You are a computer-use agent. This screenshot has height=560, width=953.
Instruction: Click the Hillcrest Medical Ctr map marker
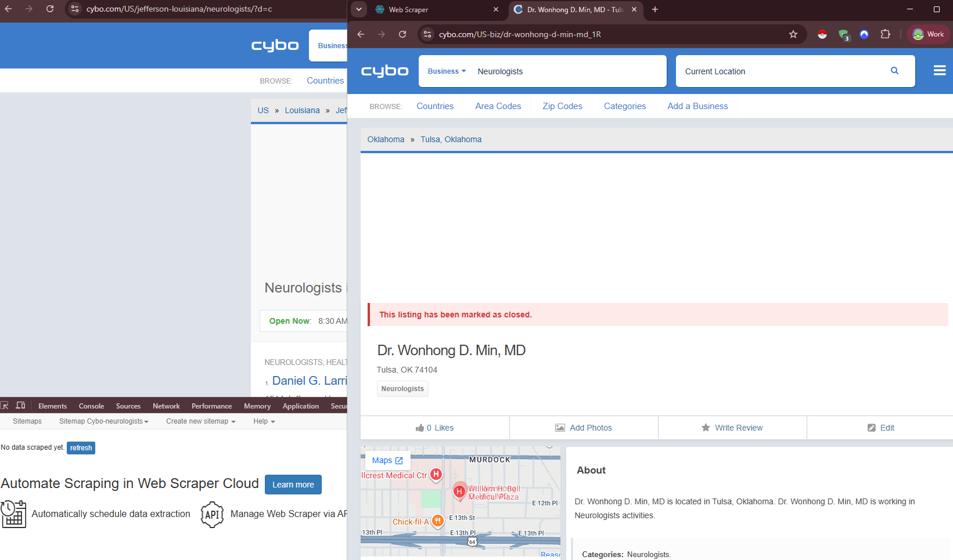[436, 475]
